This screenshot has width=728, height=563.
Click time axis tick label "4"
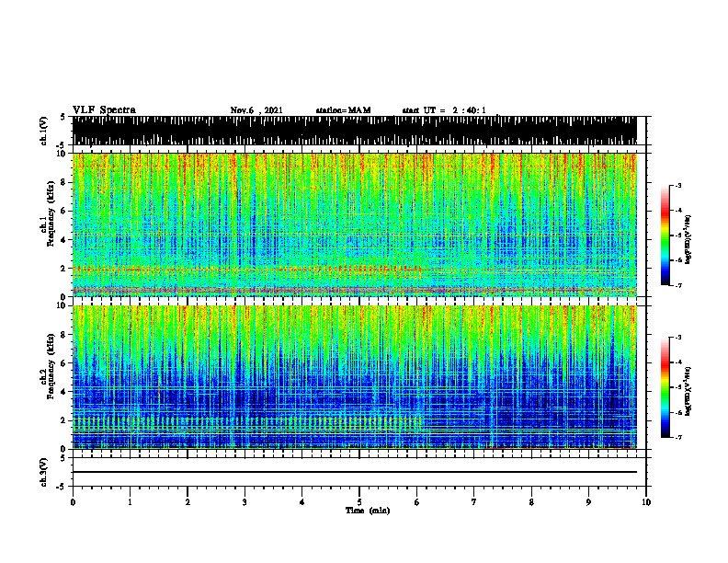tap(302, 502)
